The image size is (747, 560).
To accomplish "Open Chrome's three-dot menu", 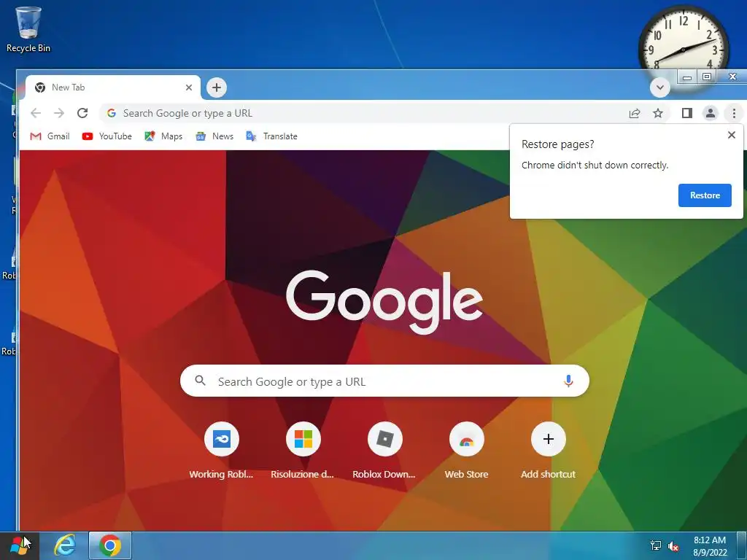I will 734,113.
